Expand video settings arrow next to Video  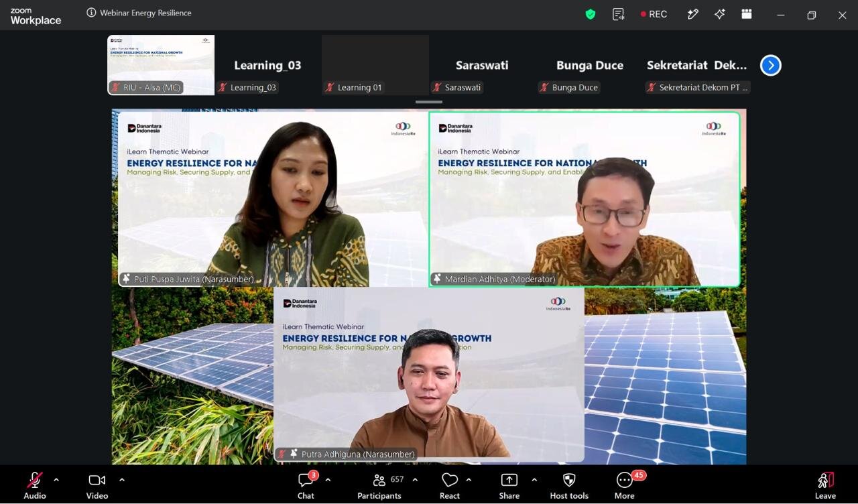click(122, 480)
